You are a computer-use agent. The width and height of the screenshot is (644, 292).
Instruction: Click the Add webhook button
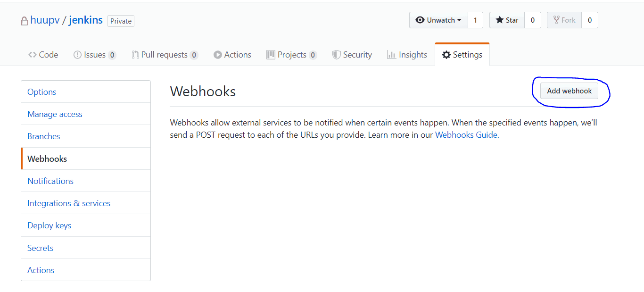569,91
